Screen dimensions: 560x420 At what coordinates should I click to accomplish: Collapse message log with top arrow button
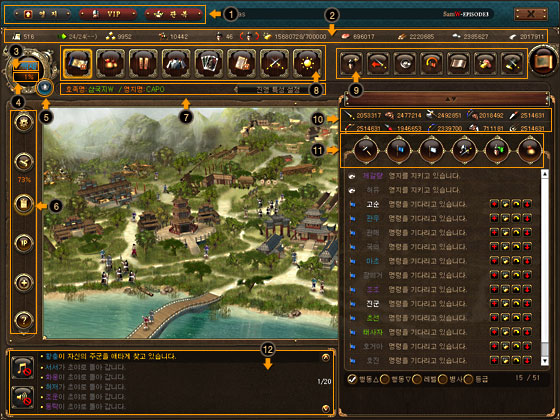point(325,357)
